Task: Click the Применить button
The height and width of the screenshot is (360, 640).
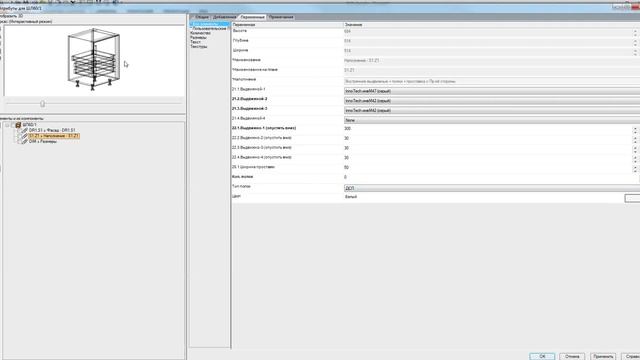Action: click(x=603, y=356)
